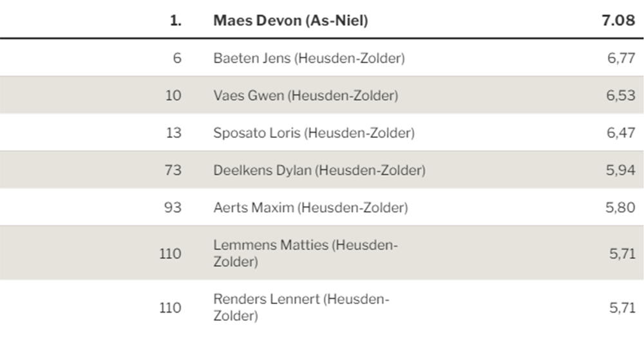Click rank number 1. in the header
The width and height of the screenshot is (644, 337).
click(x=175, y=20)
